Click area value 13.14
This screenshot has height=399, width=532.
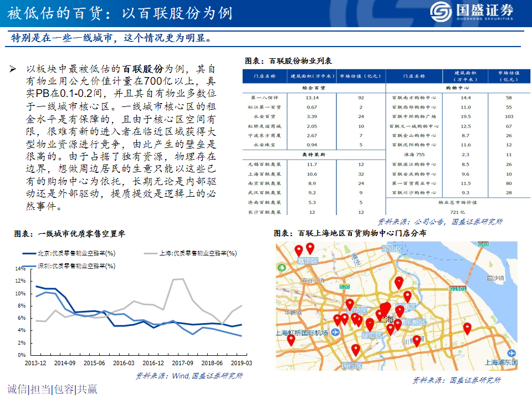click(312, 98)
